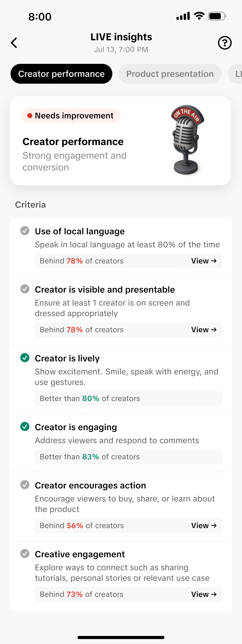Open View arrow under Creator is visible and presentable
Screen dimensions: 242x644
click(204, 330)
